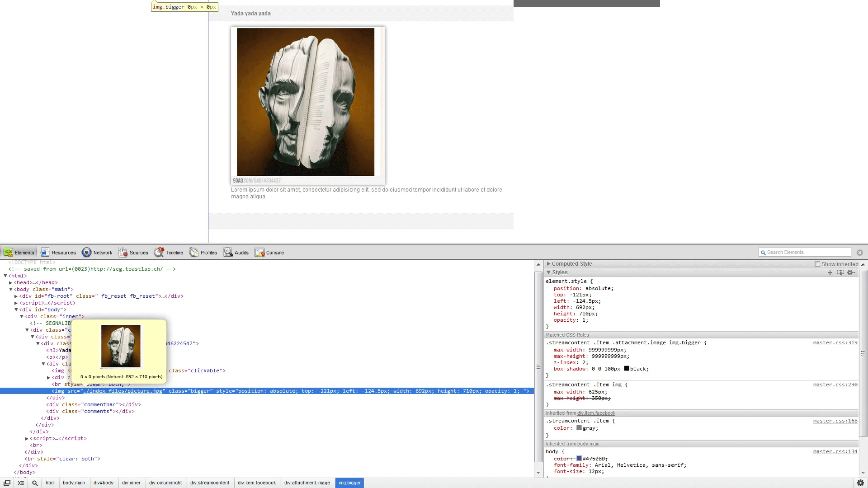Open DevTools settings gear at bottom right

[860, 483]
